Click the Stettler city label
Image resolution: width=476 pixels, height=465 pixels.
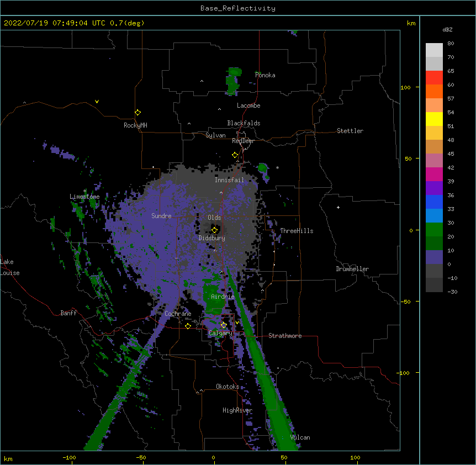tap(350, 131)
